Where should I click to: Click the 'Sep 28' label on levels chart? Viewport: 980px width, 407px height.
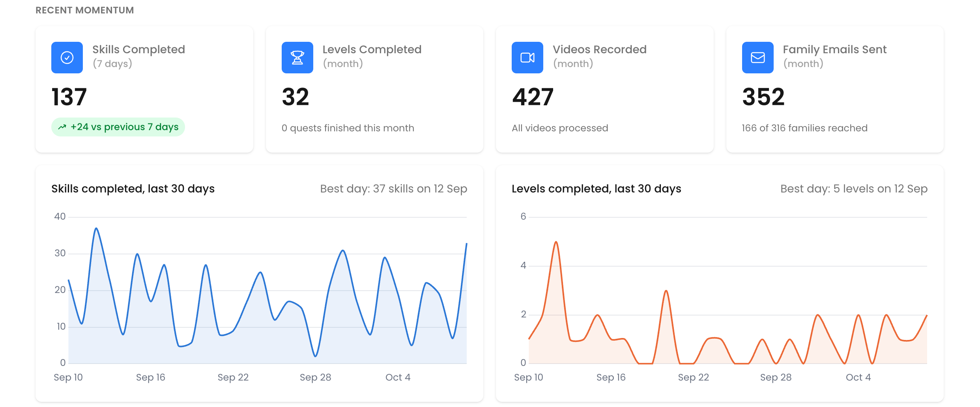(x=776, y=377)
